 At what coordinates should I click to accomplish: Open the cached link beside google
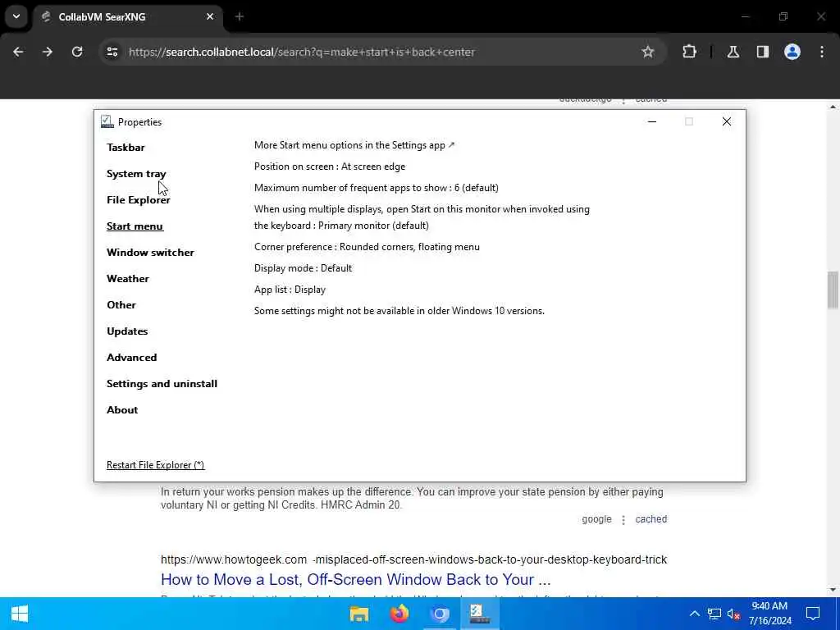pyautogui.click(x=651, y=519)
